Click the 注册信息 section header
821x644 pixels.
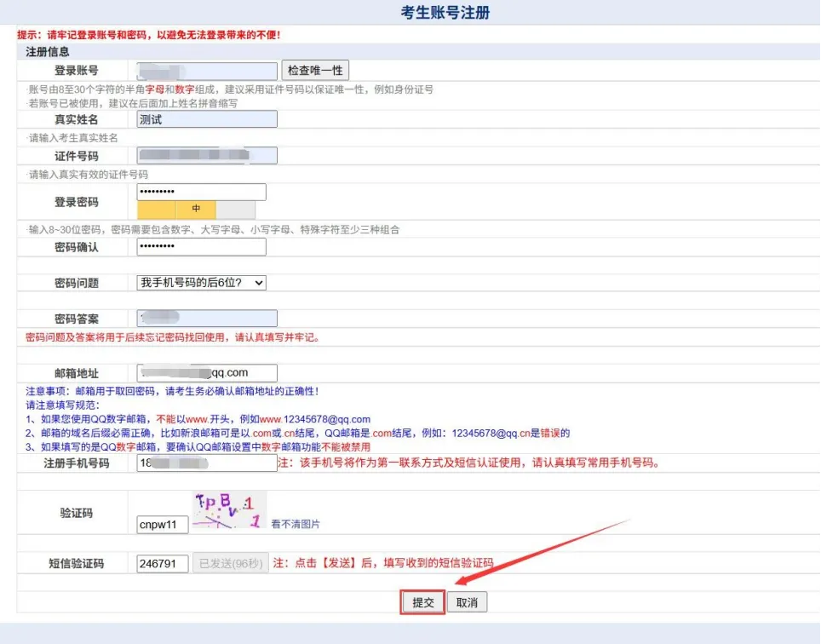click(47, 52)
